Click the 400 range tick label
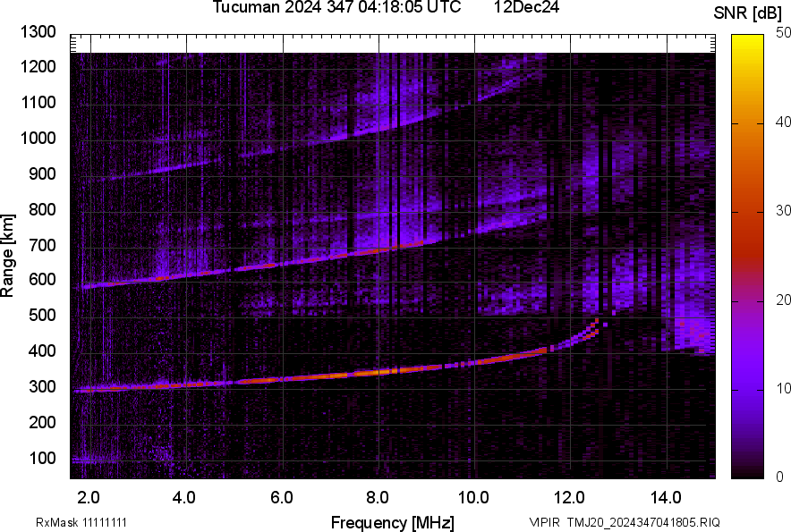Screen dimensions: 791x532 (x=42, y=351)
